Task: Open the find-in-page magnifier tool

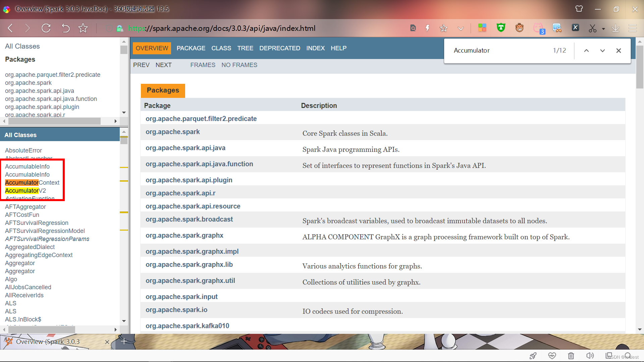Action: click(413, 28)
